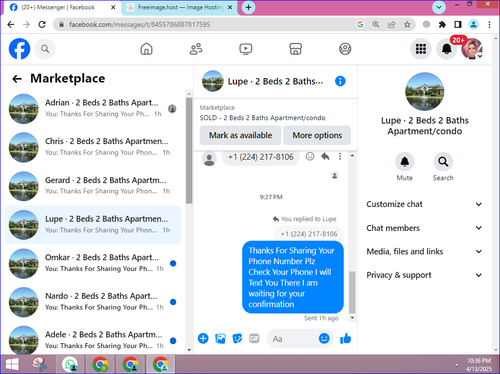Expand Privacy & support section

[424, 275]
